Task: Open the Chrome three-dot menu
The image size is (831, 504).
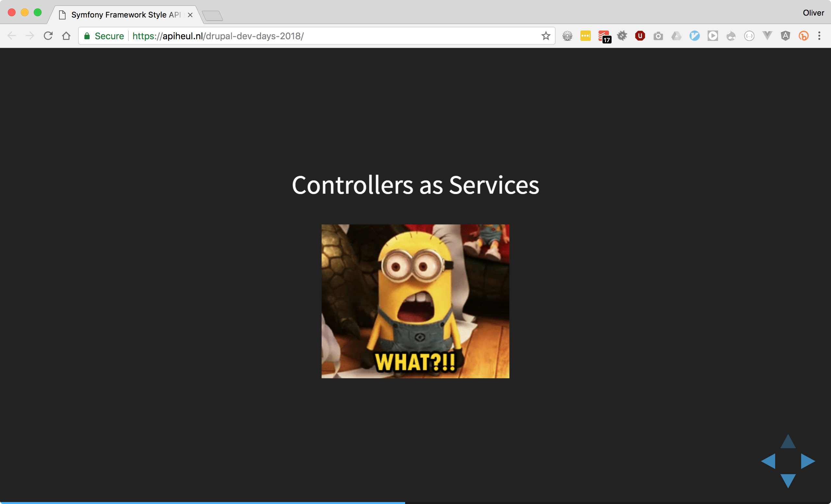Action: point(819,36)
